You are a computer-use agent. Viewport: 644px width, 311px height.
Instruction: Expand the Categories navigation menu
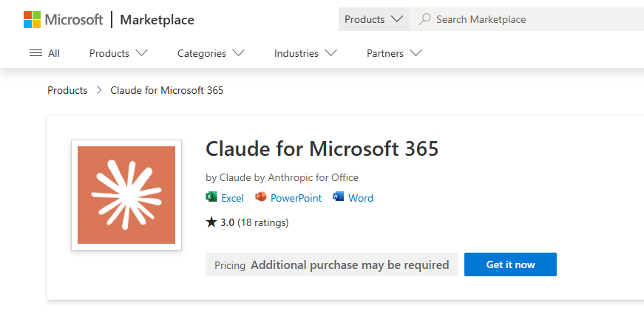point(211,53)
